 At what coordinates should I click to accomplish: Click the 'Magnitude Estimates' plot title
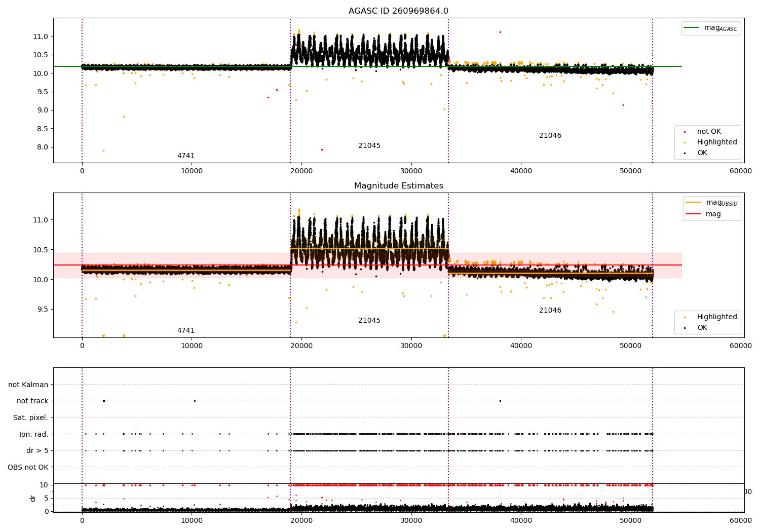[398, 186]
